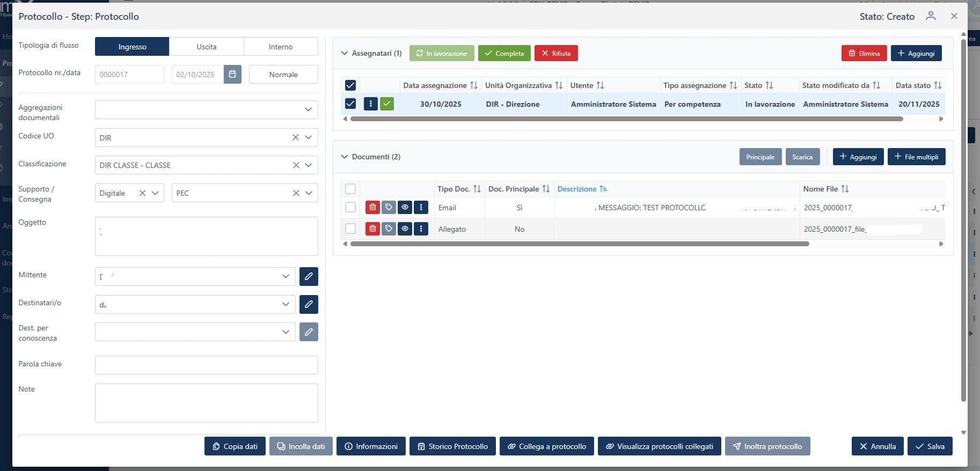Tick the checkbox for the Allegato document

[x=350, y=229]
